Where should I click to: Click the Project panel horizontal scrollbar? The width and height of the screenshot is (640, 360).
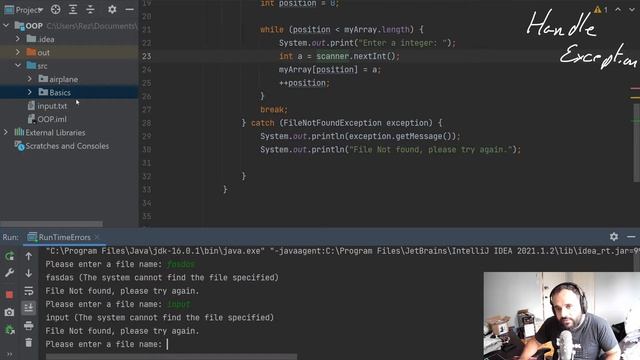point(51,224)
